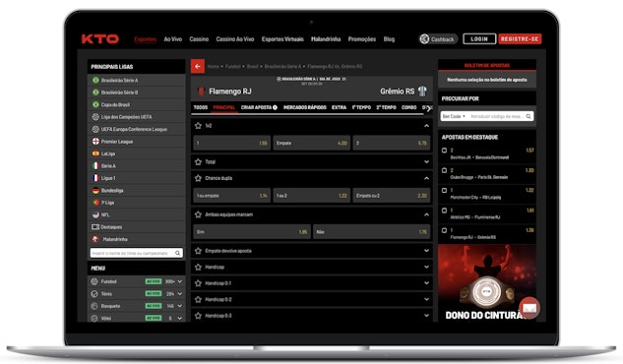The height and width of the screenshot is (364, 623).
Task: Switch to the Extra tab
Action: (339, 107)
